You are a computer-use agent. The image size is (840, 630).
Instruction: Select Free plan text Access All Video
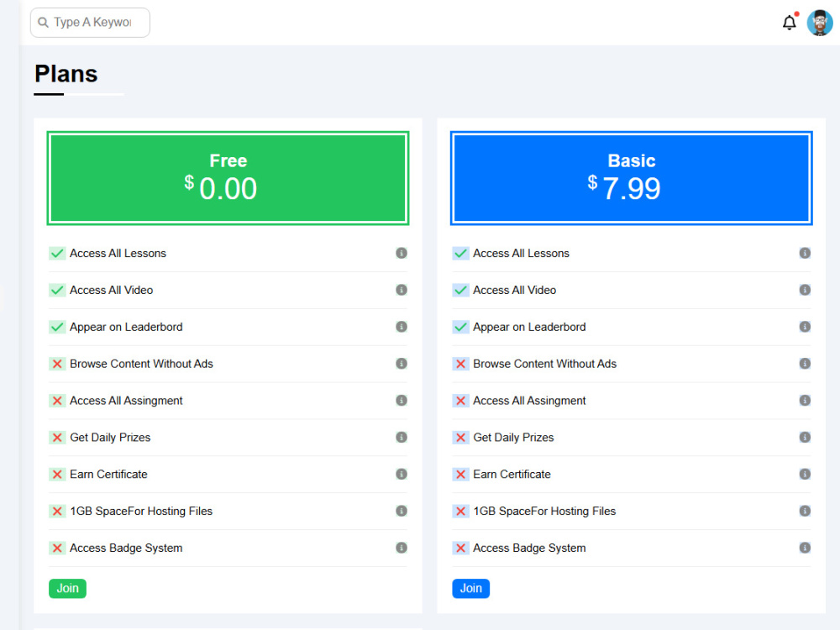tap(112, 291)
